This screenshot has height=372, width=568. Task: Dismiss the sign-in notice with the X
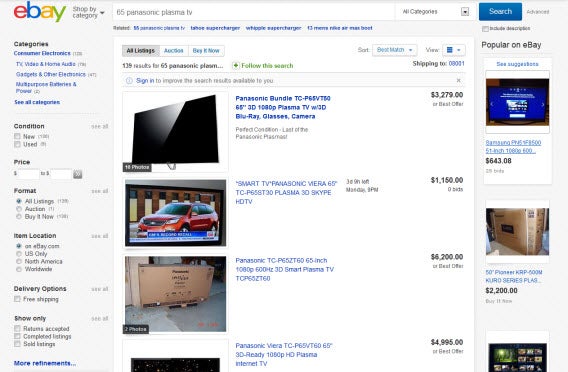pyautogui.click(x=459, y=80)
